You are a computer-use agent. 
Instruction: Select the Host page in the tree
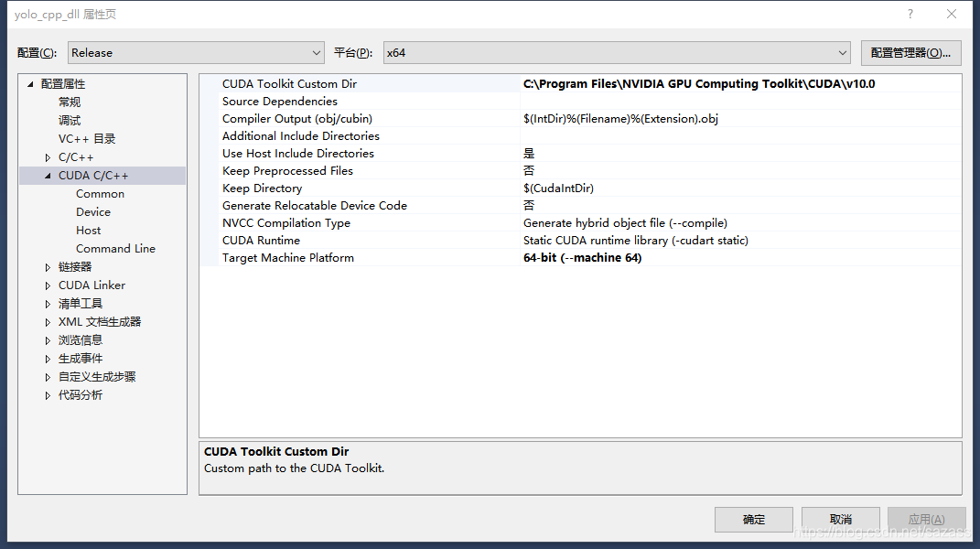tap(88, 230)
